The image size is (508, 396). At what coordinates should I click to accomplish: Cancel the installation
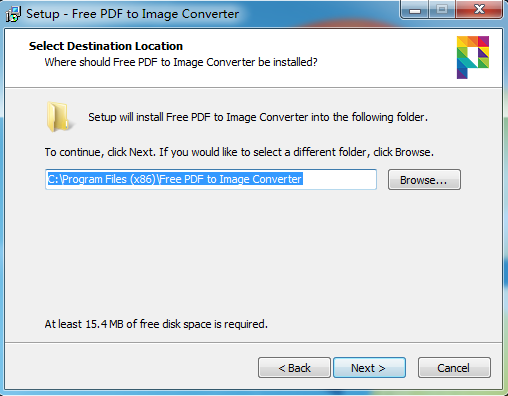pyautogui.click(x=454, y=368)
